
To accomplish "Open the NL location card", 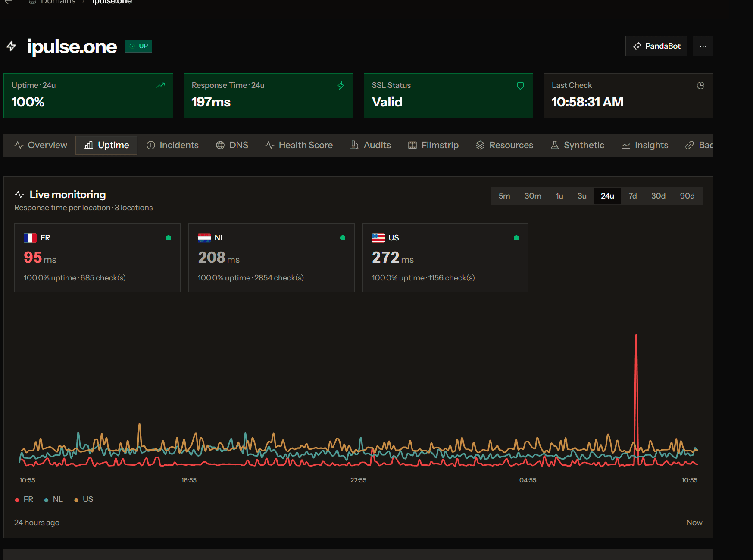I will pyautogui.click(x=272, y=258).
